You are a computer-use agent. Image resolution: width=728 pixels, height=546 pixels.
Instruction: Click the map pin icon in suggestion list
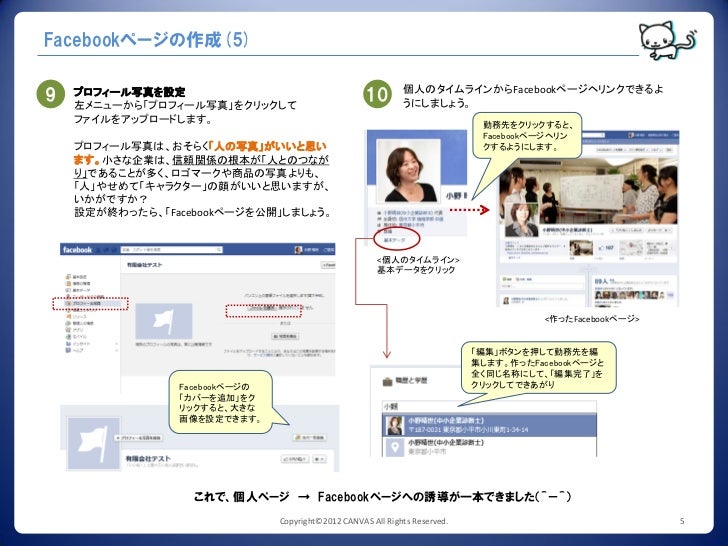tap(395, 448)
